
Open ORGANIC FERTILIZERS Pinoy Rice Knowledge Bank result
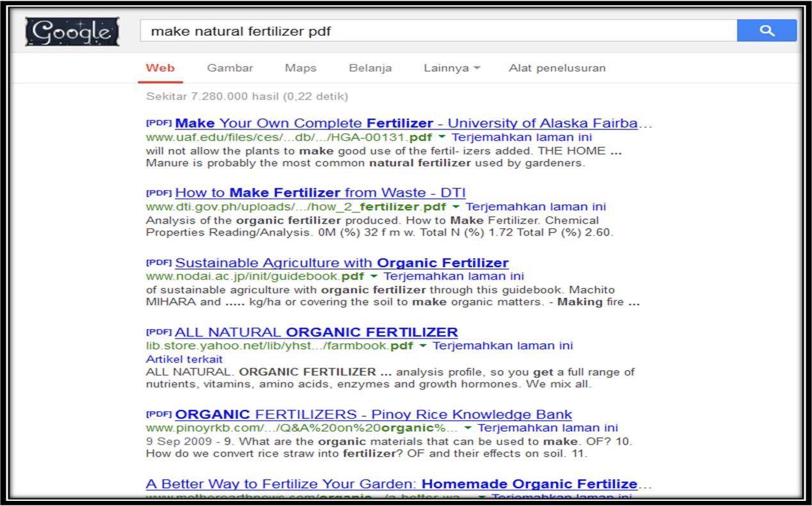[x=373, y=414]
